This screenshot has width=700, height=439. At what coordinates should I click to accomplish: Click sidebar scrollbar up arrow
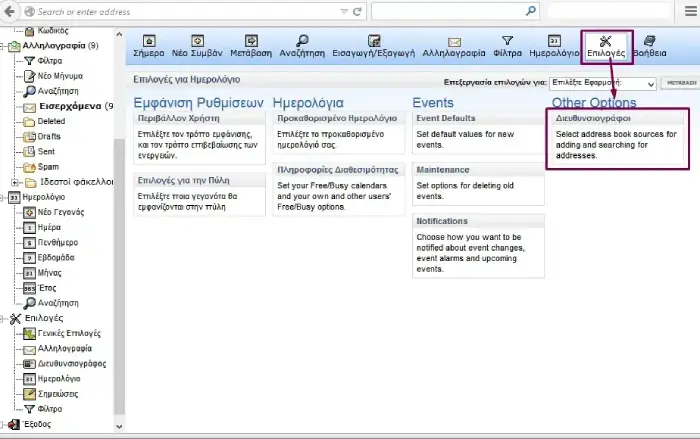(119, 34)
